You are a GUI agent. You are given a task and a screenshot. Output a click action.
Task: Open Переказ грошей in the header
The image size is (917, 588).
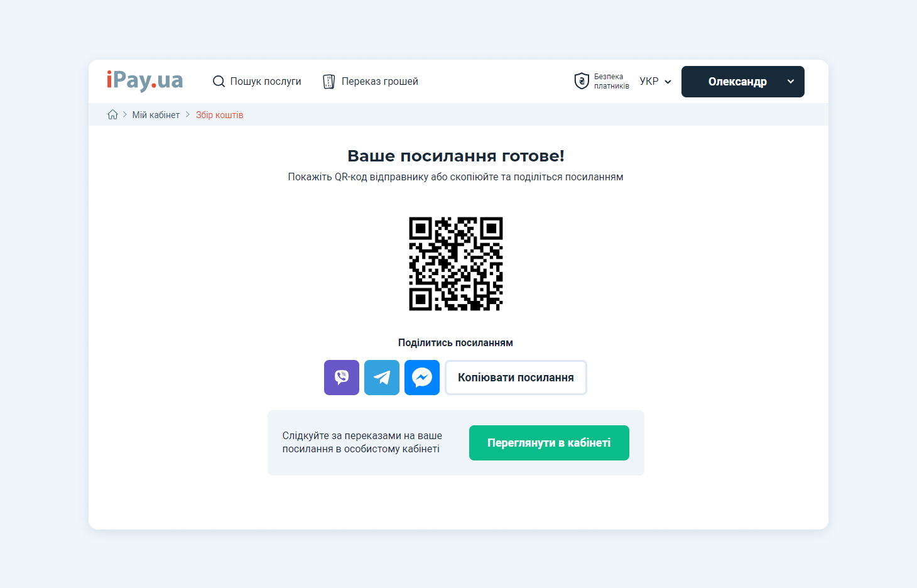(x=371, y=82)
